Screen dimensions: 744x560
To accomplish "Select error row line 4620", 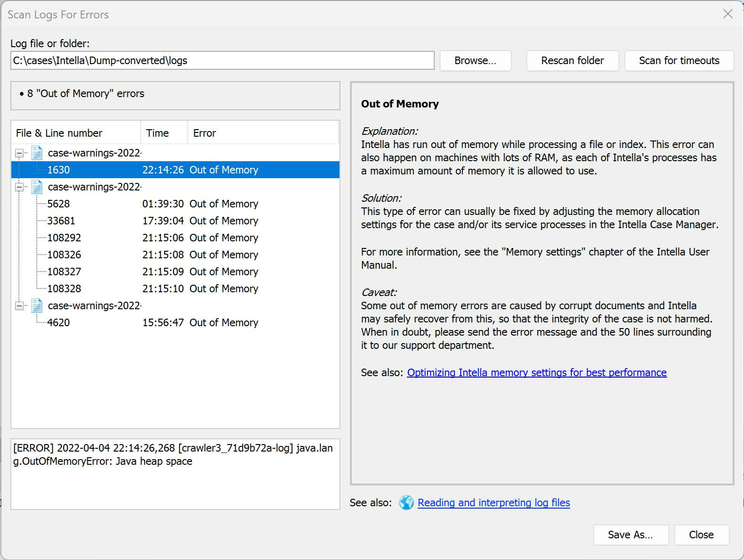I will 175,322.
